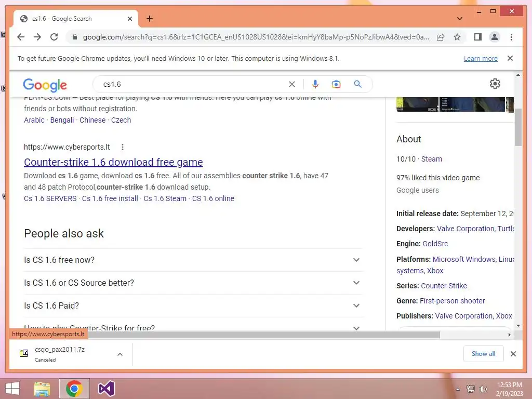The height and width of the screenshot is (399, 532).
Task: Open the Czech language link
Action: (x=121, y=120)
